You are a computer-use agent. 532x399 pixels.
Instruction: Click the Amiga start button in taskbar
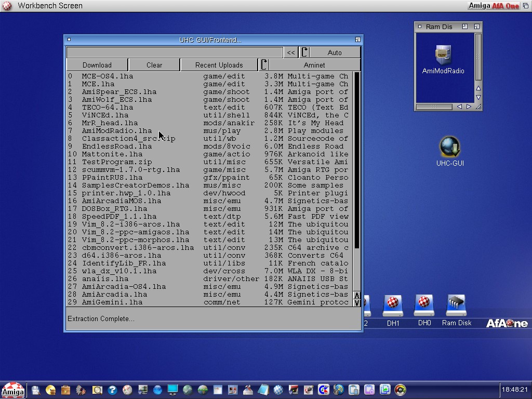click(x=12, y=390)
